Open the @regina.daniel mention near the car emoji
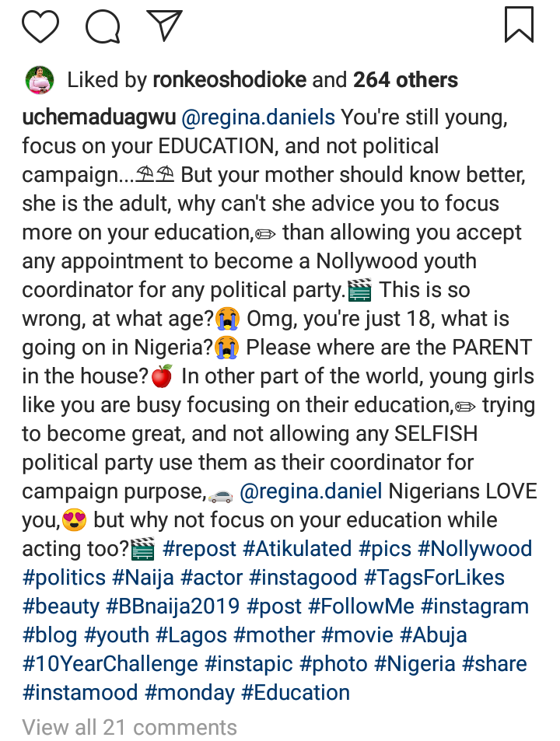Viewport: 560px width, 741px height. 310,491
